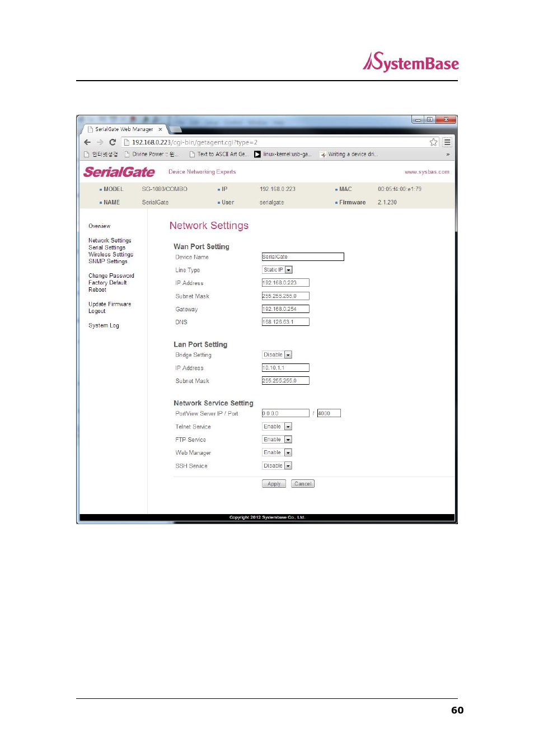The image size is (534, 756).
Task: Open Network Settings in the sidebar
Action: coord(110,240)
